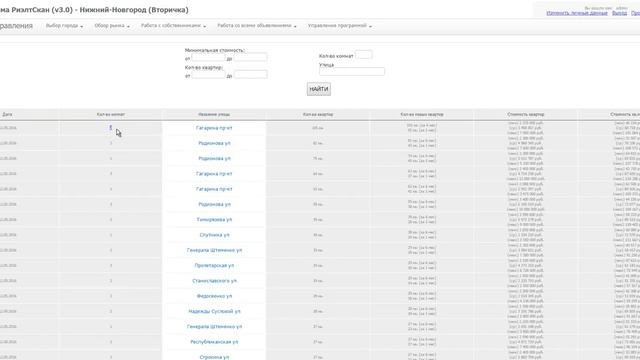Focus the minimum cost 'от' field
The width and height of the screenshot is (640, 360).
point(208,58)
